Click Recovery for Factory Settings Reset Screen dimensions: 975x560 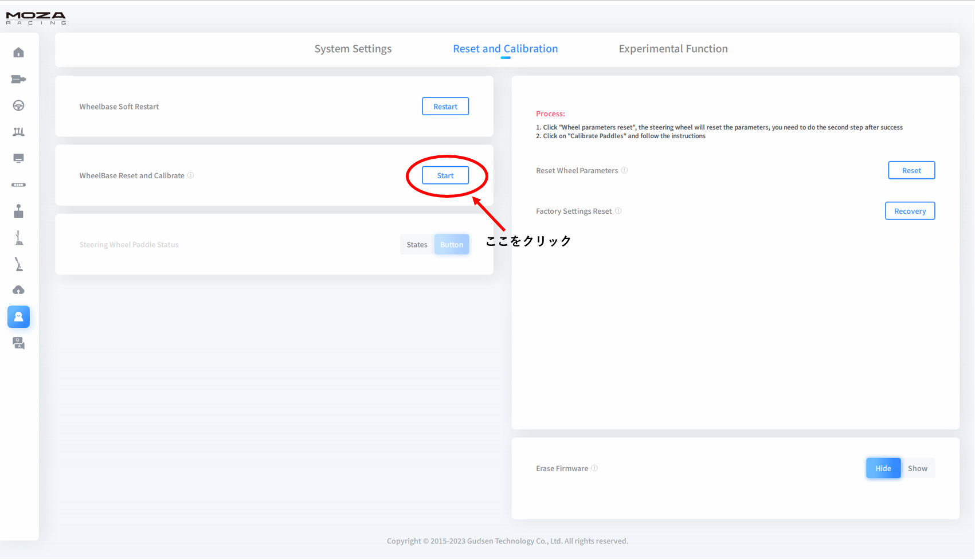pos(910,211)
